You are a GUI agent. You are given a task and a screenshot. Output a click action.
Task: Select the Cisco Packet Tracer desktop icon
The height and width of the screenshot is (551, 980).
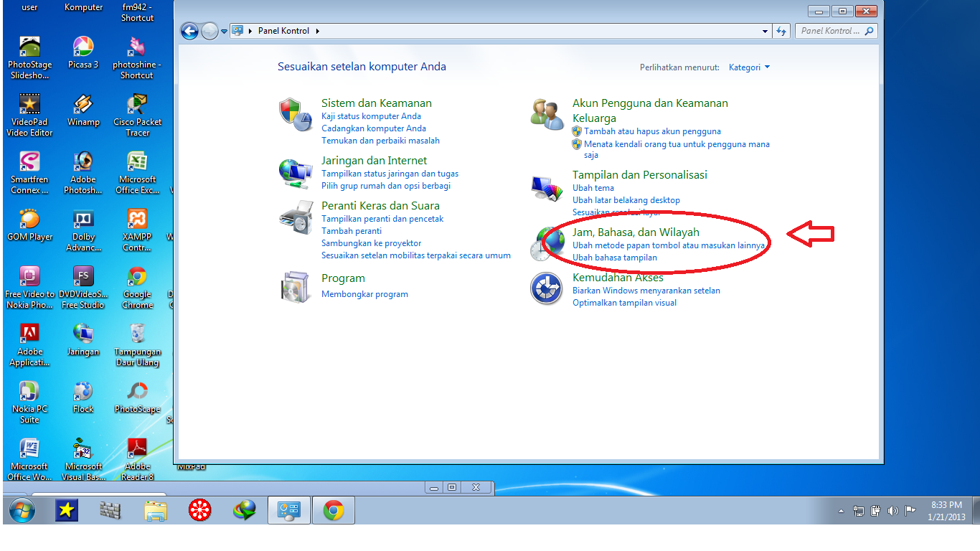[138, 115]
